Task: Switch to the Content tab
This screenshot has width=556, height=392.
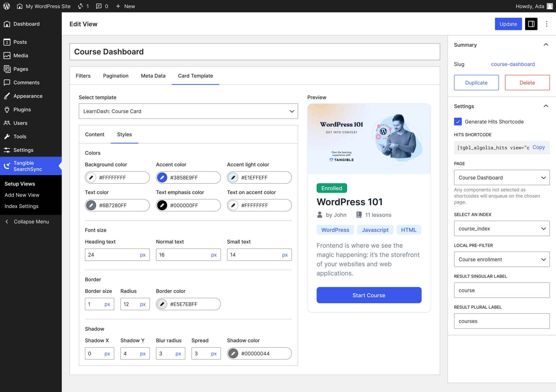Action: click(94, 135)
